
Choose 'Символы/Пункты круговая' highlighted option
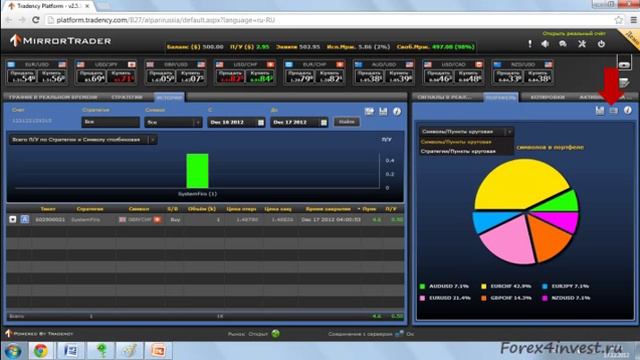pyautogui.click(x=456, y=142)
